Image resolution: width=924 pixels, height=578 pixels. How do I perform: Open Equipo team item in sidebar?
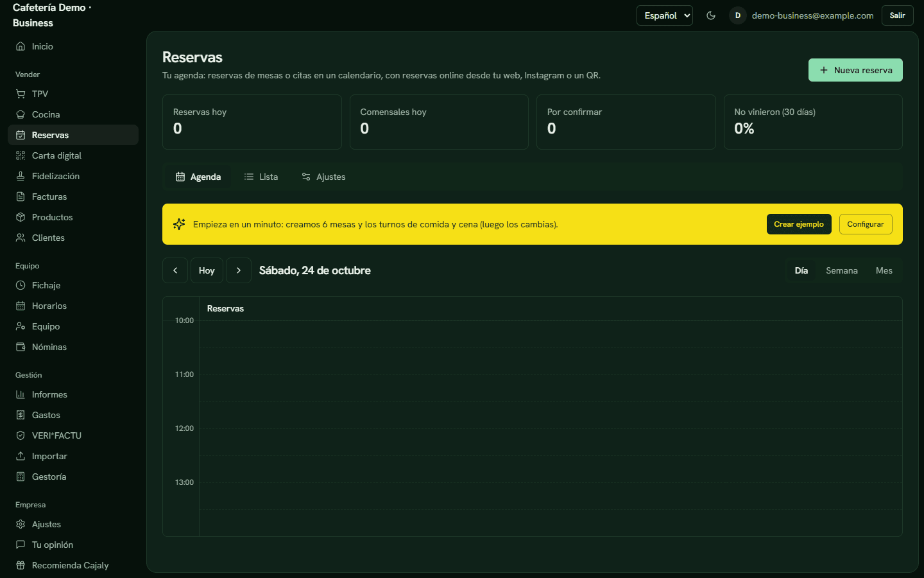pyautogui.click(x=73, y=326)
